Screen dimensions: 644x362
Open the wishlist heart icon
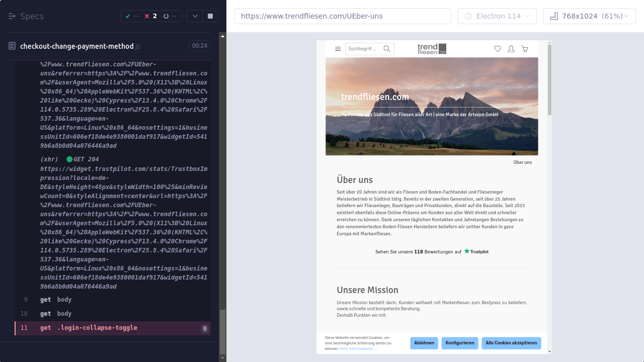coord(498,49)
